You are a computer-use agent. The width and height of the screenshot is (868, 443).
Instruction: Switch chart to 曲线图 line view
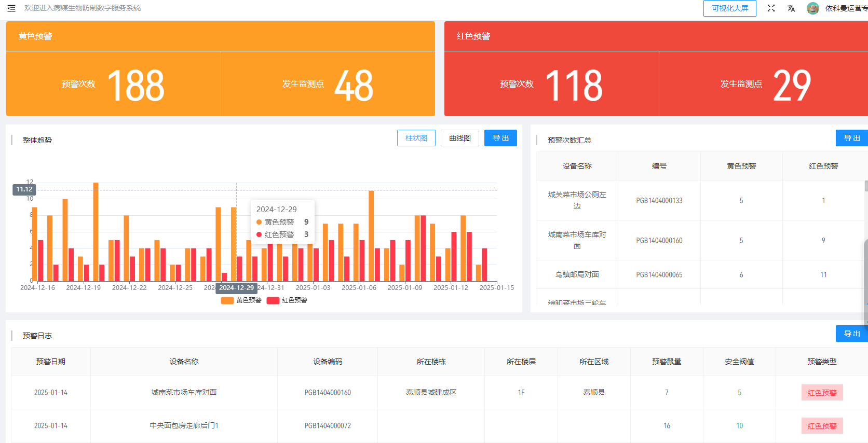click(x=460, y=138)
